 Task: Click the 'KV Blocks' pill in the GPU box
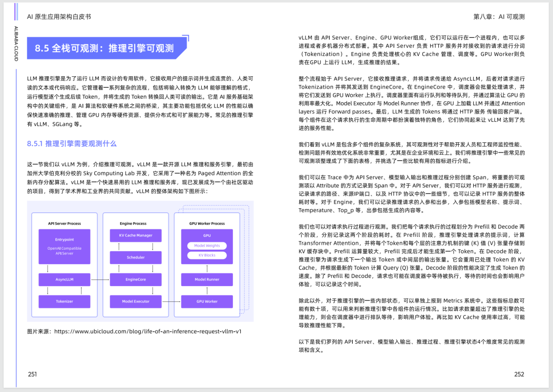[x=207, y=255]
